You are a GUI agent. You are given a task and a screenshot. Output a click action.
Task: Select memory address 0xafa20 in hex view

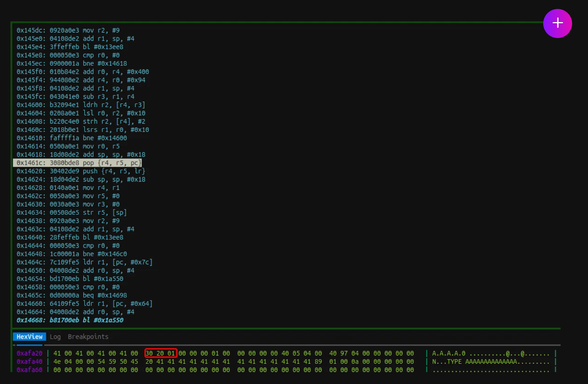click(29, 353)
